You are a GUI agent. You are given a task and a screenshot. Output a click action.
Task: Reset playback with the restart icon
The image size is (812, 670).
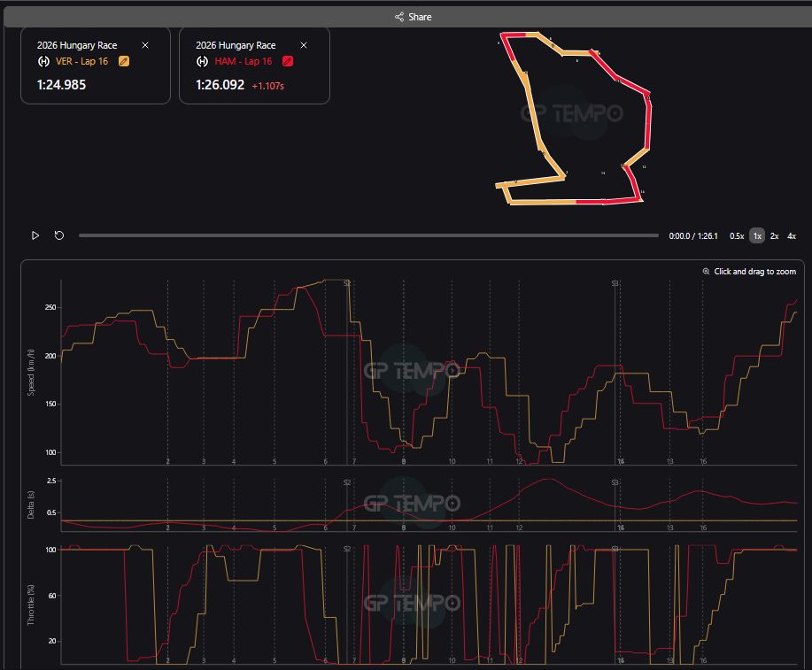click(x=59, y=235)
